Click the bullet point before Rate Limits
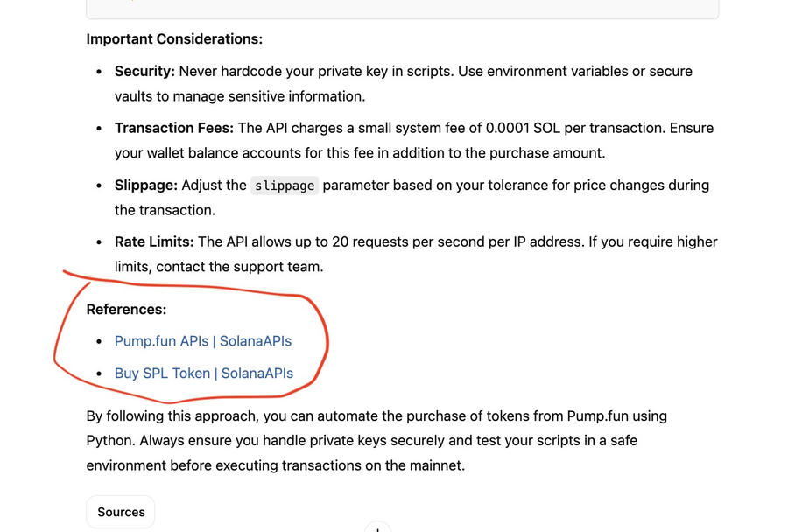The width and height of the screenshot is (788, 532). point(99,242)
